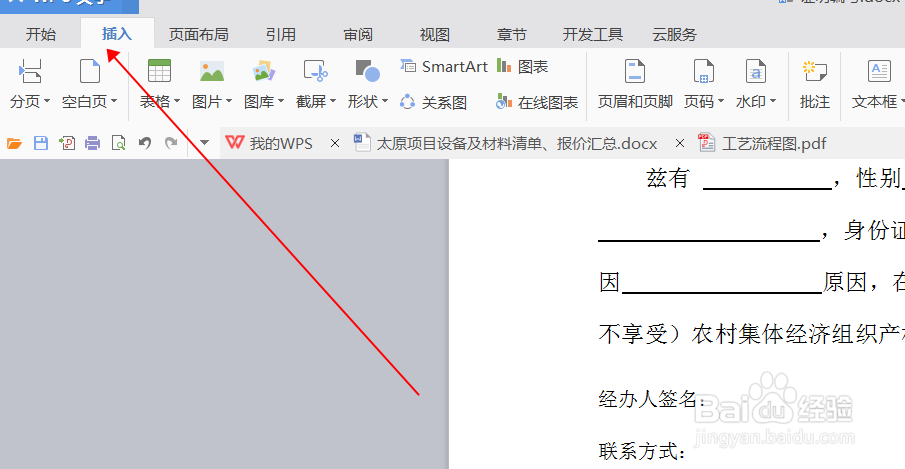Screen dimensions: 905x469
Task: Click the export to PDF icon
Action: coord(67,143)
